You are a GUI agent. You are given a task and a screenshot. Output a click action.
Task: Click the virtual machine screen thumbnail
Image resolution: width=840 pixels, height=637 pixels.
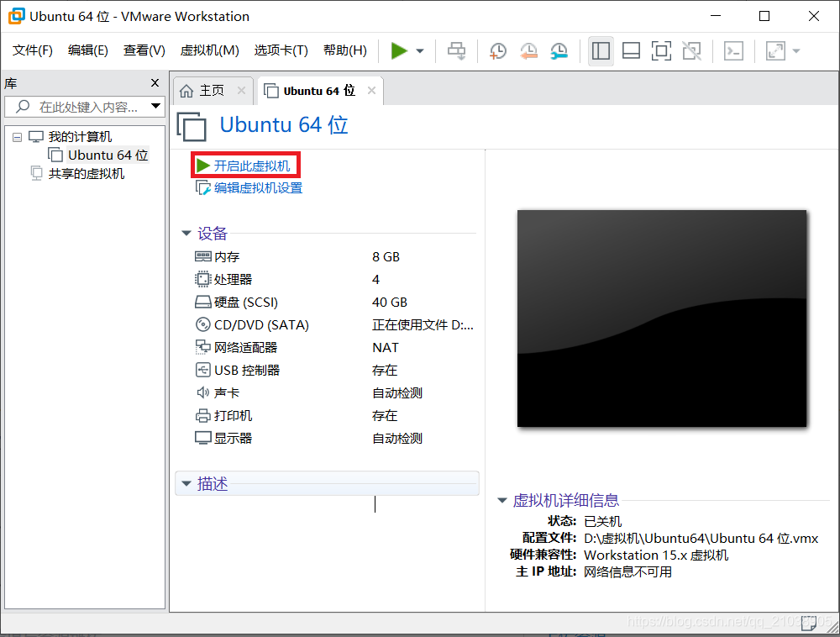[x=662, y=318]
